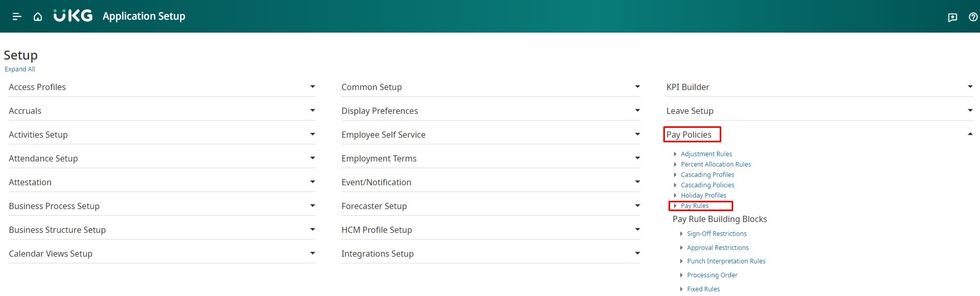This screenshot has height=296, width=980.
Task: Open the main hamburger menu
Action: (17, 17)
